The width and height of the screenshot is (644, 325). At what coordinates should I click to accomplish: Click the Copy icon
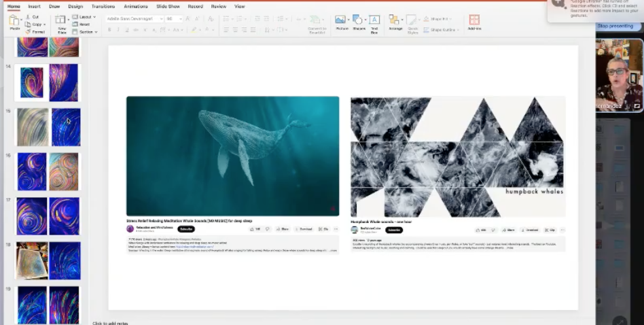28,24
